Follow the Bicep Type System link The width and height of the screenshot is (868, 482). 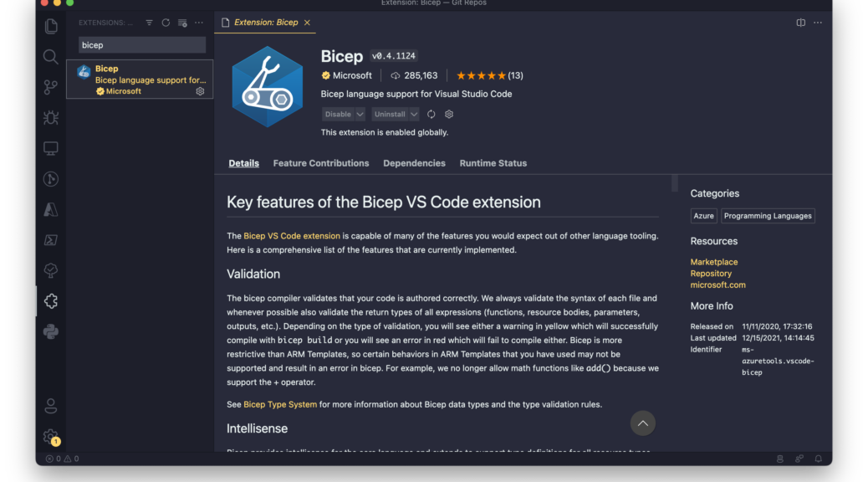coord(280,404)
